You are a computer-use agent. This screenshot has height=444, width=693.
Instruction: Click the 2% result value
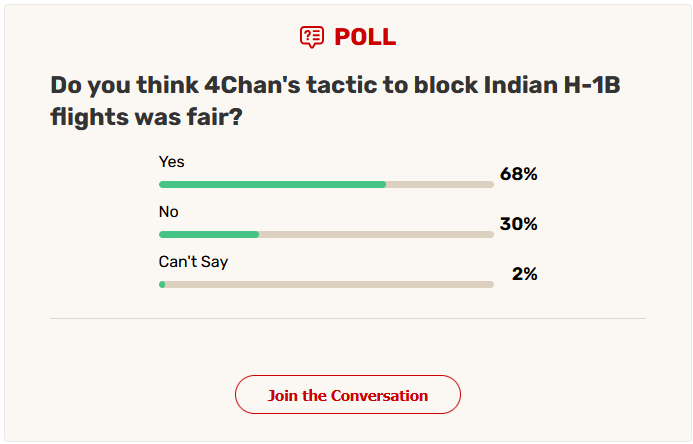pos(525,274)
